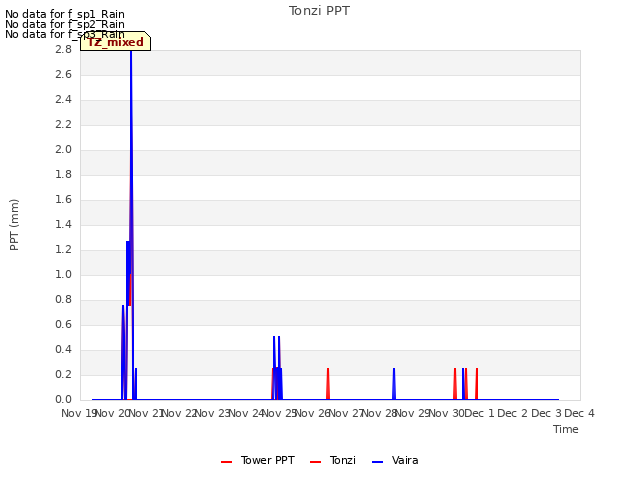Click the blue Vaira spike near Nov 28
The height and width of the screenshot is (480, 640).
(394, 384)
